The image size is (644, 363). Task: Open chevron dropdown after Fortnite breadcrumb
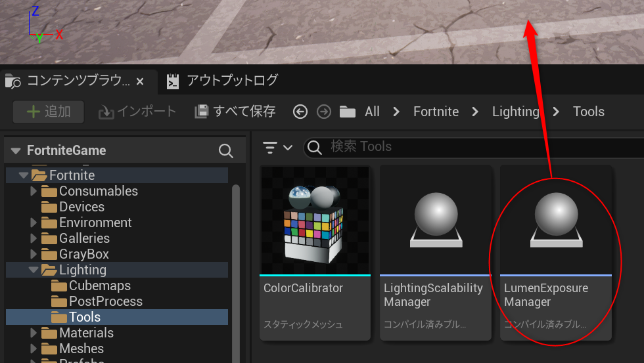(475, 112)
